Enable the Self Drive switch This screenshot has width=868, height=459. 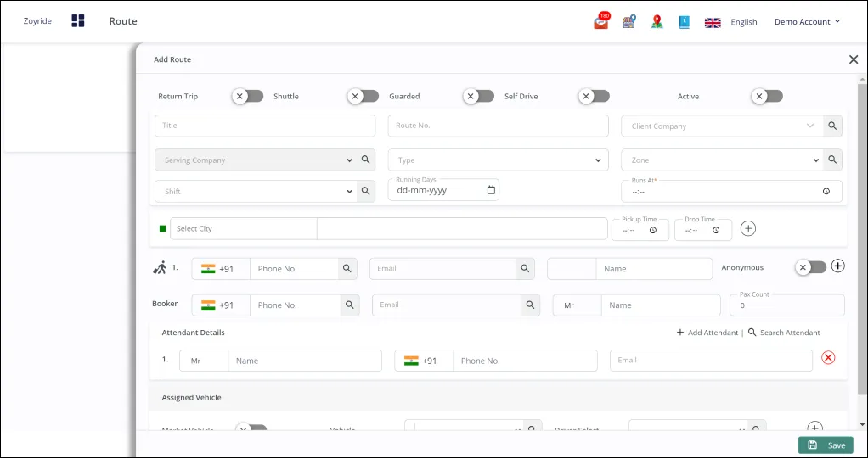point(594,96)
